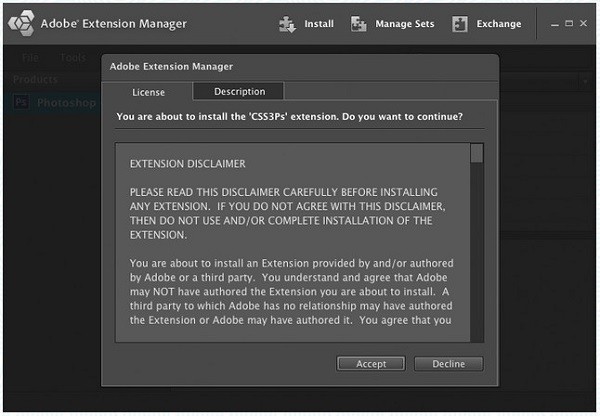
Task: Click the Install label in toolbar
Action: point(319,24)
